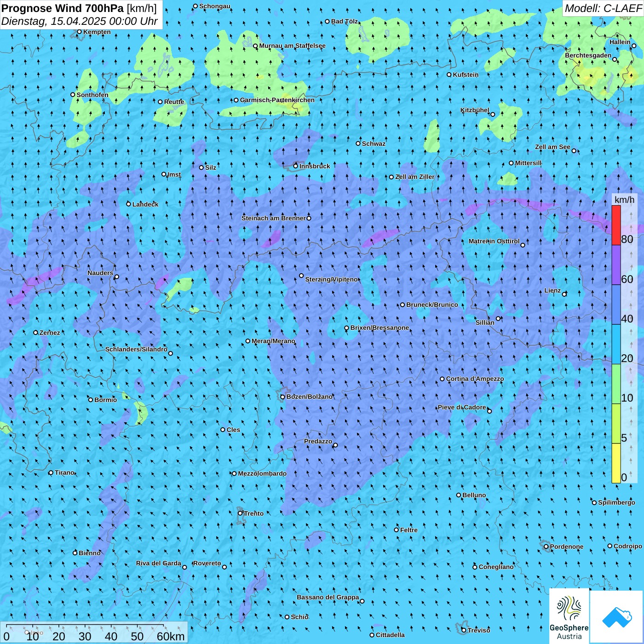Click the Schongau city label
The image size is (644, 644).
tap(214, 6)
